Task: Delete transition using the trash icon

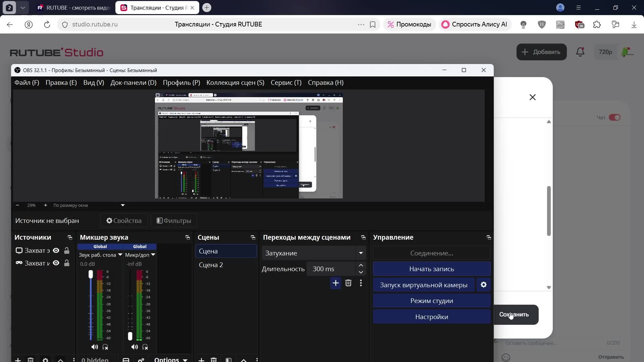Action: [x=348, y=283]
